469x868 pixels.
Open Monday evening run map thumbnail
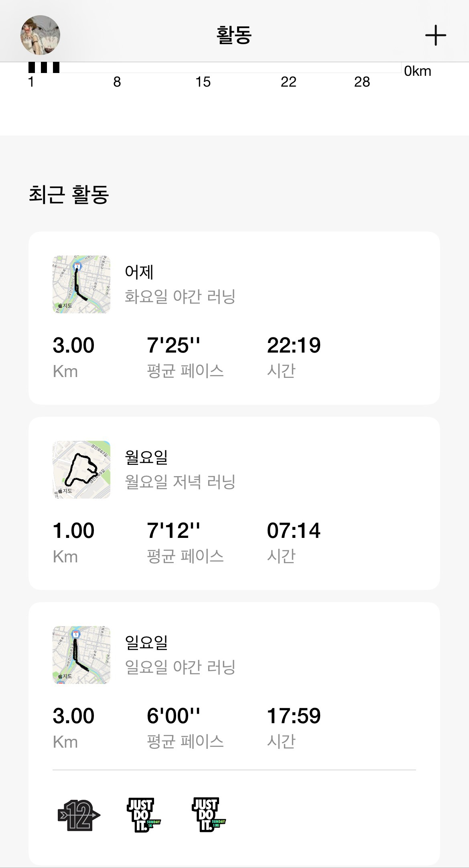tap(81, 470)
